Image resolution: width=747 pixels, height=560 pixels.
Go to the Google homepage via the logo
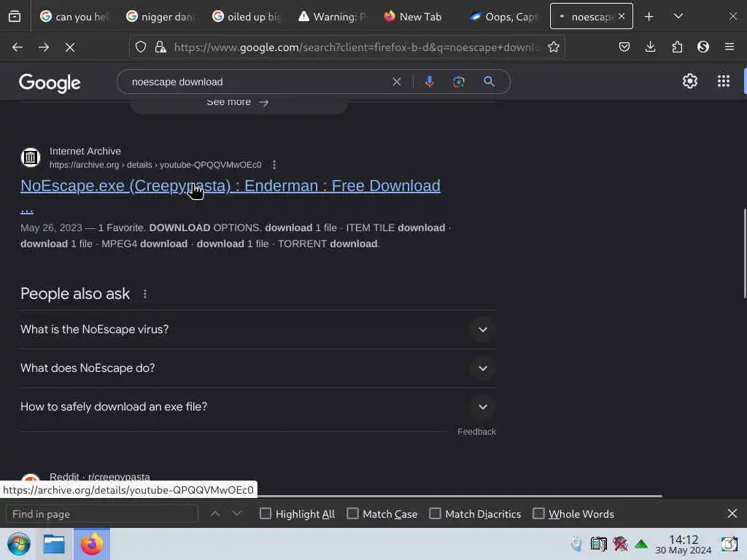point(50,83)
